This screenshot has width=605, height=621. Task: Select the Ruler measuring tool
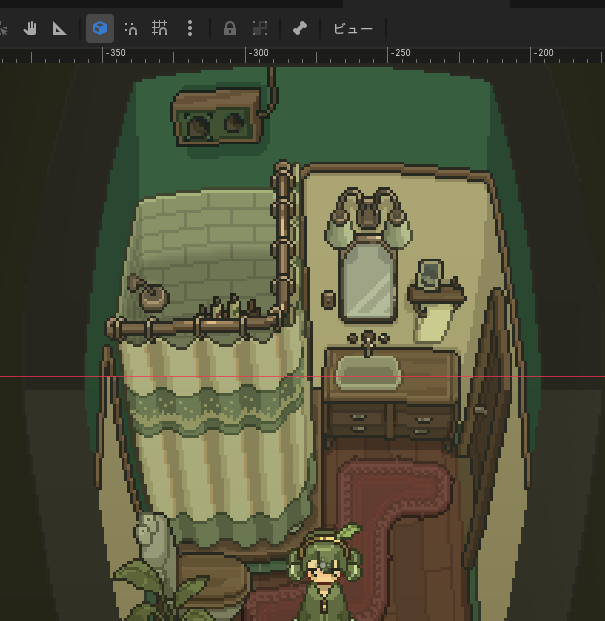point(59,29)
